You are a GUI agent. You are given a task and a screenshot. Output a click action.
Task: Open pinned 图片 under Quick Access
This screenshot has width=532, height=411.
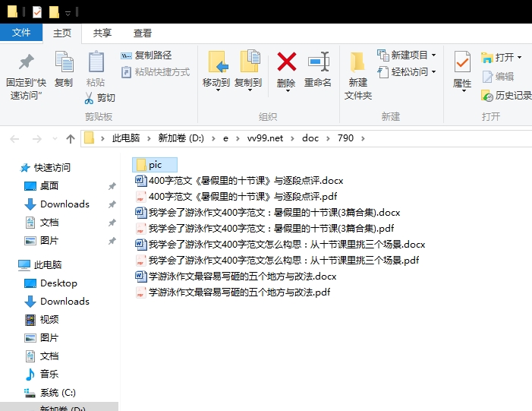(x=42, y=241)
